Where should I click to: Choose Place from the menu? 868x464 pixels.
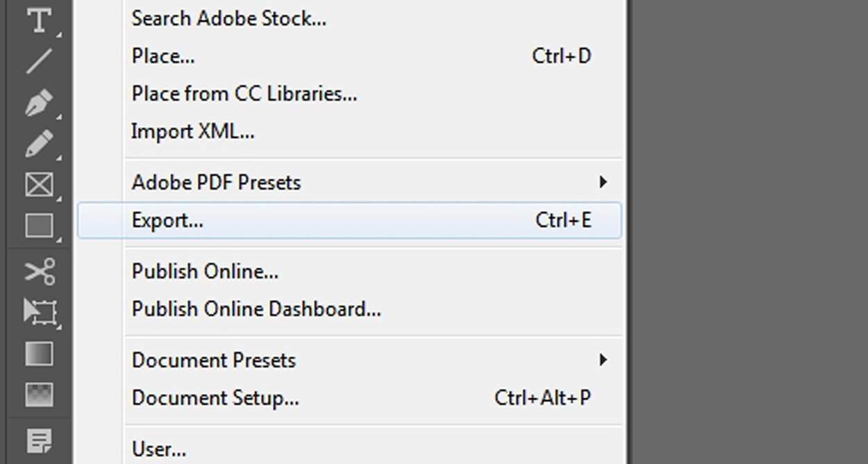point(164,56)
